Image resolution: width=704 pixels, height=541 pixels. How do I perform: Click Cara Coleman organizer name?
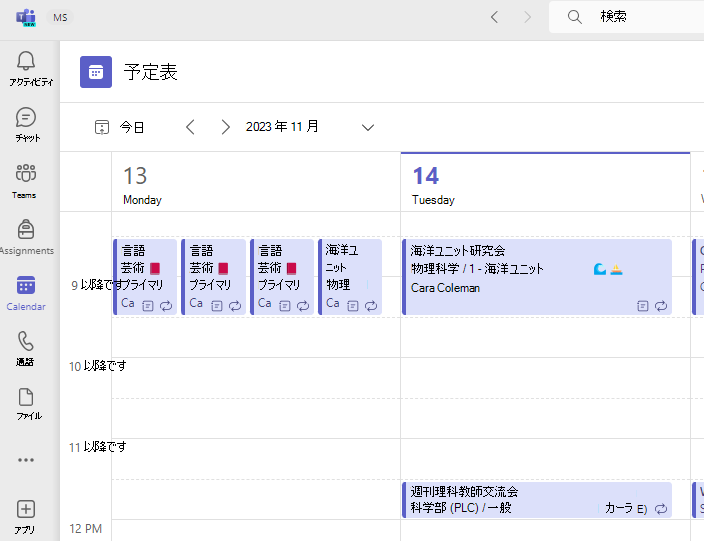[x=445, y=288]
